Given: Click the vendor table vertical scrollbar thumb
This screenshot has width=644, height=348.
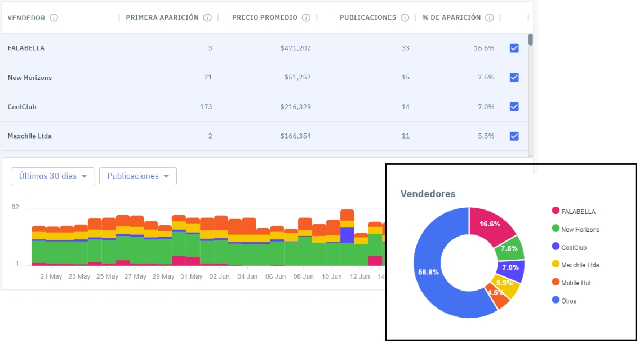Looking at the screenshot, I should (531, 40).
